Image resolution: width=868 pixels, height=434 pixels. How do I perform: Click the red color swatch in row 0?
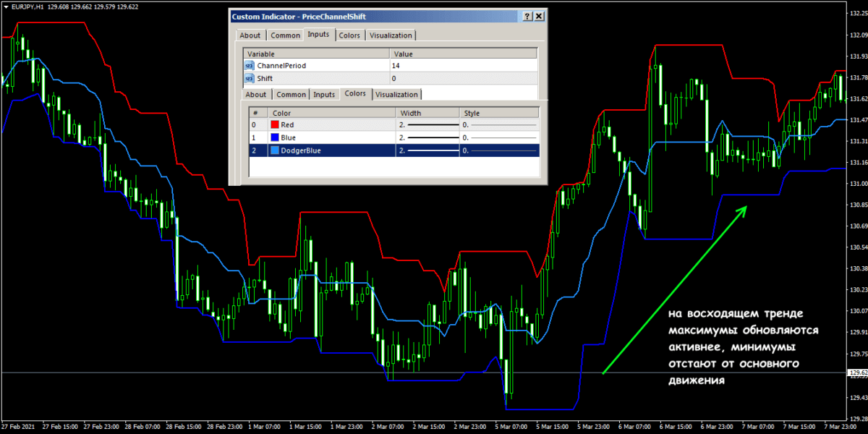pyautogui.click(x=275, y=125)
